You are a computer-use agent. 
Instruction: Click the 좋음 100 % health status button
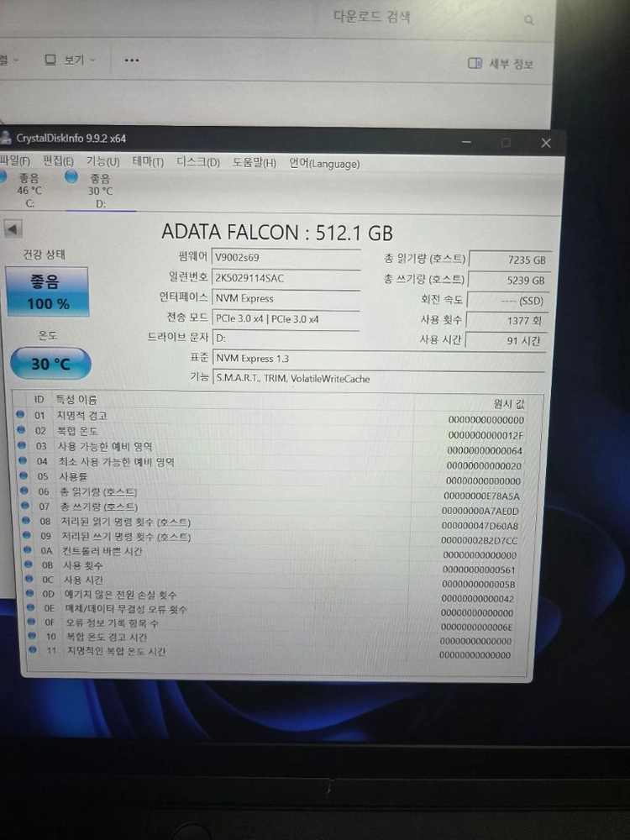(48, 292)
